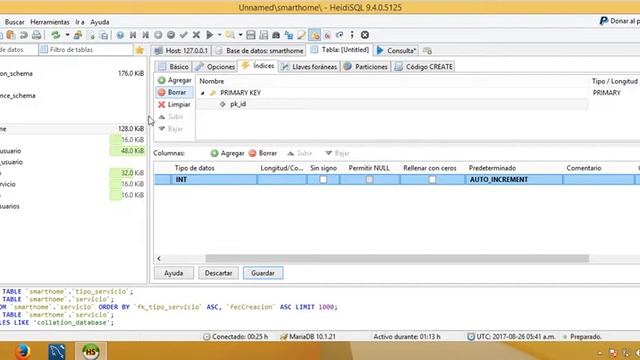Open the Herramientas menu
Viewport: 640px width, 360px height.
50,22
